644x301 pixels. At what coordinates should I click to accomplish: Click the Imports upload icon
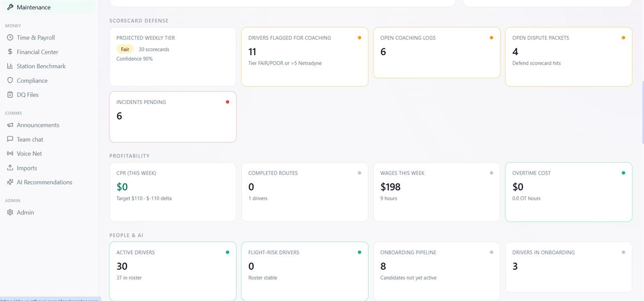(10, 168)
